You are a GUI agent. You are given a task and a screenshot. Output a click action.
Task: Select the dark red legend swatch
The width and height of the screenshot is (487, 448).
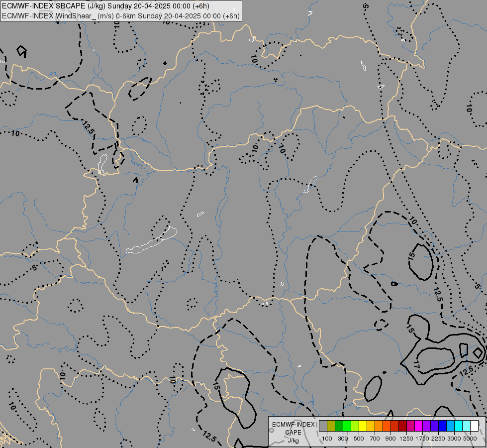coord(402,426)
